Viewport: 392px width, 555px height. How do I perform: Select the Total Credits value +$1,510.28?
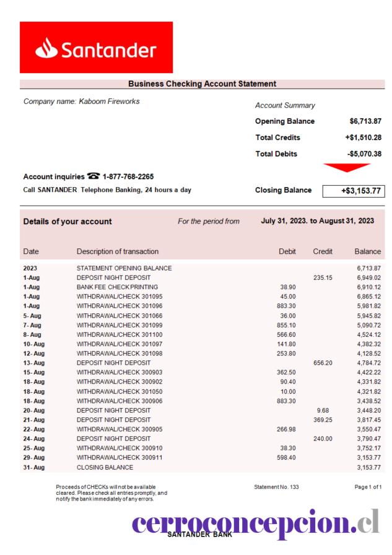[x=364, y=138]
